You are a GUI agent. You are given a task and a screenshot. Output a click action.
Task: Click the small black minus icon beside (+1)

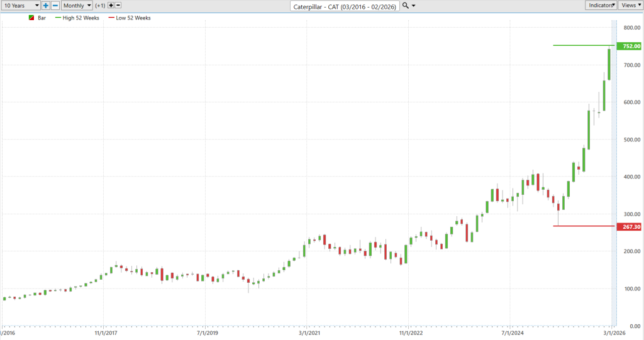[118, 5]
